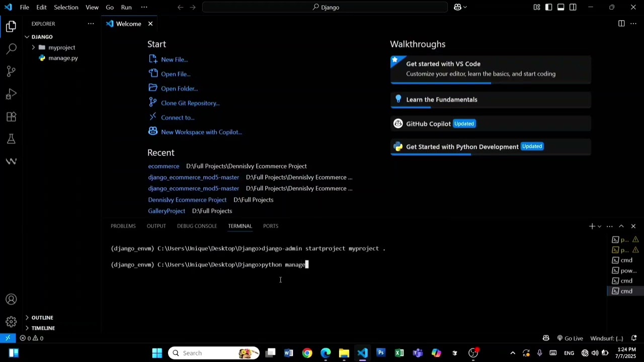Open the Copilot chat dropdown arrow
Image resolution: width=644 pixels, height=362 pixels.
tap(465, 7)
